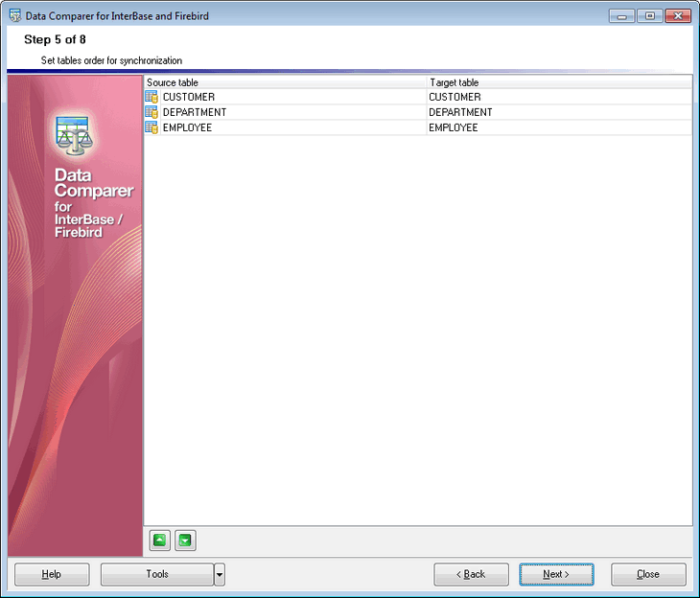Minimize the Data Comparer window
700x598 pixels.
click(621, 16)
